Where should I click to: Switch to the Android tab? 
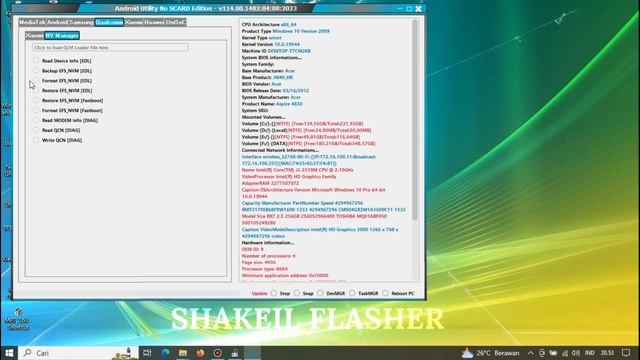[x=58, y=22]
